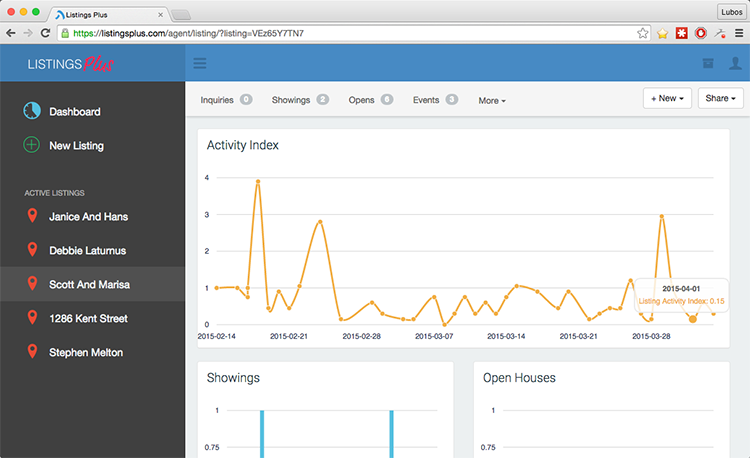The height and width of the screenshot is (458, 750).
Task: Click the highlighted 2015-04-01 chart data point
Action: tap(693, 319)
